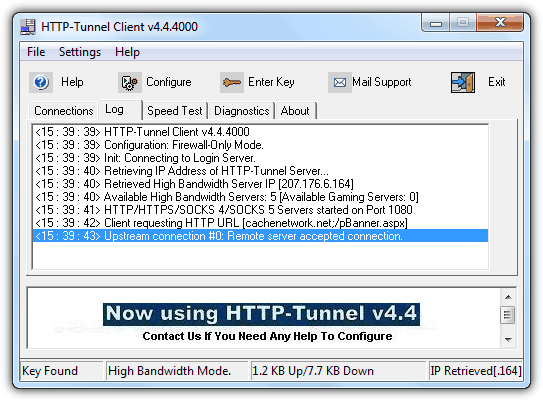Click the Exit door icon

tap(463, 82)
